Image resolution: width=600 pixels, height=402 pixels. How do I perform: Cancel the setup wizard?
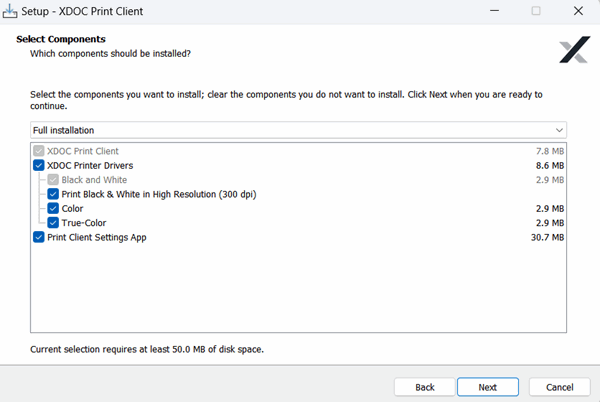point(559,387)
